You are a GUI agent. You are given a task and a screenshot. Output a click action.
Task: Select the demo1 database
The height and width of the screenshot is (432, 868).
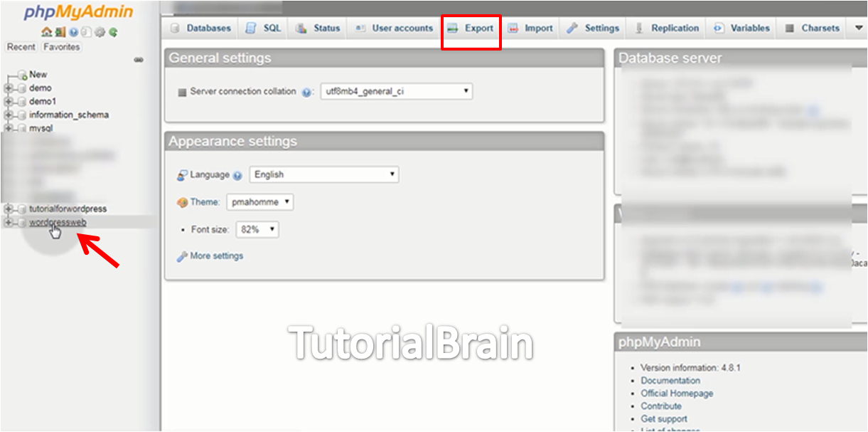43,102
